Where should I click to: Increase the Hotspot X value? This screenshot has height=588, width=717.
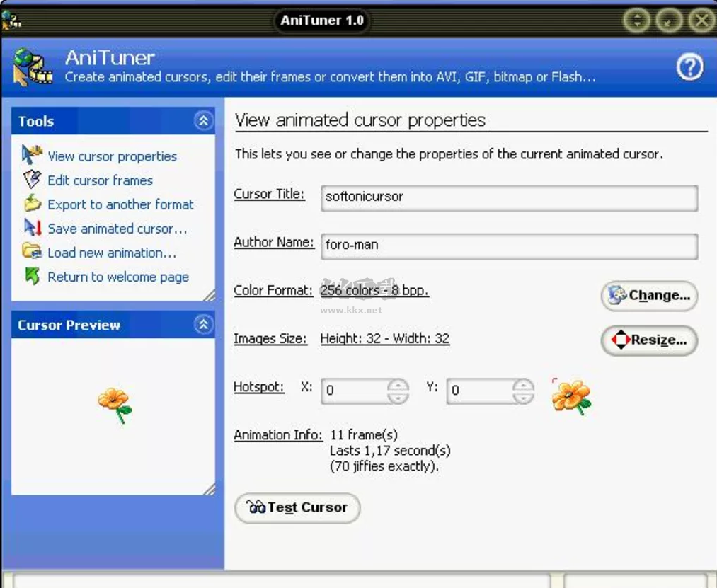point(398,384)
